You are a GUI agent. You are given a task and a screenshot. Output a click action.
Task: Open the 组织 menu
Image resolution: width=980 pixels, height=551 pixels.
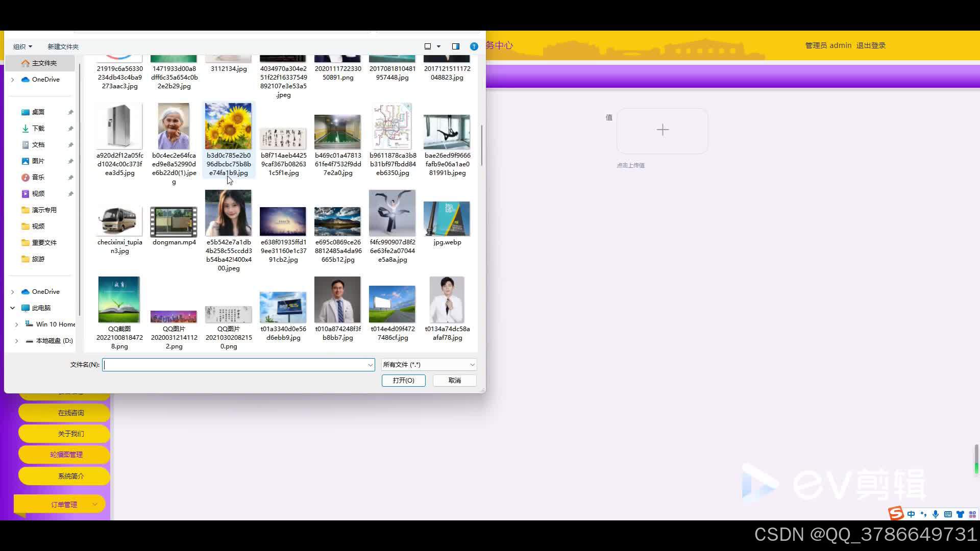pyautogui.click(x=22, y=46)
